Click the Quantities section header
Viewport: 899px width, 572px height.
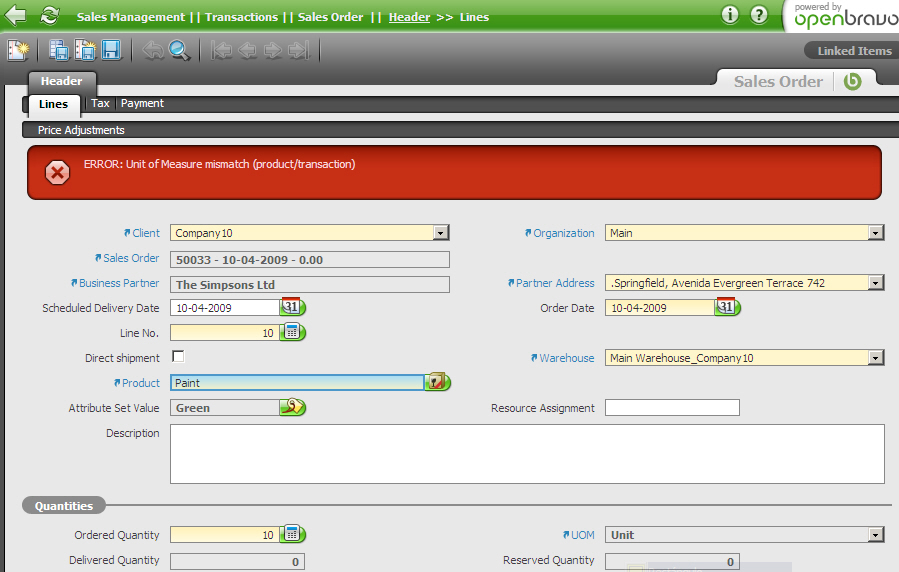[64, 506]
